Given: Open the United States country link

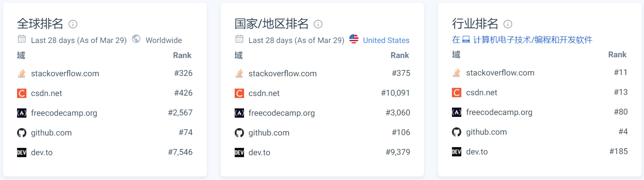Looking at the screenshot, I should (386, 40).
